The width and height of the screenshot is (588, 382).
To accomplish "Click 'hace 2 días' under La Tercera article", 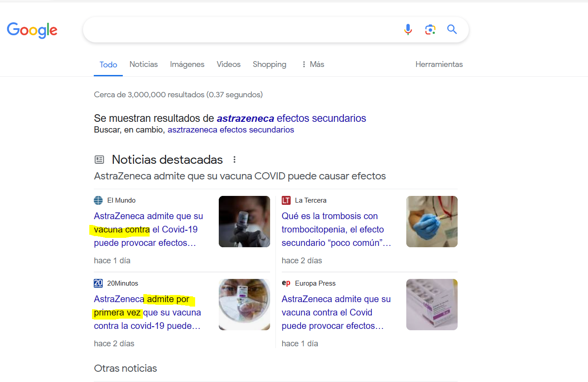I will [302, 261].
